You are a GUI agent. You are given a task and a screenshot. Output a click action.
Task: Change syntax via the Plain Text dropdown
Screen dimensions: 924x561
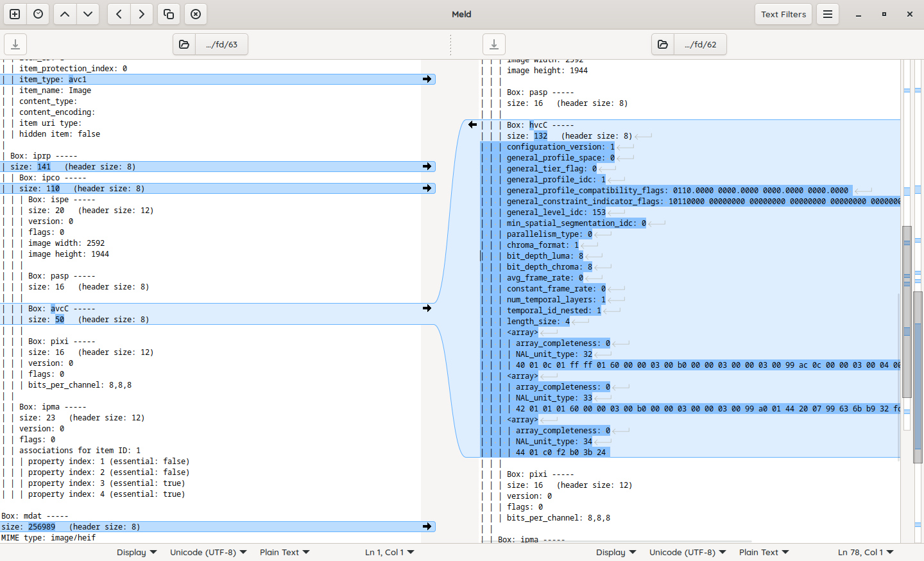coord(284,552)
